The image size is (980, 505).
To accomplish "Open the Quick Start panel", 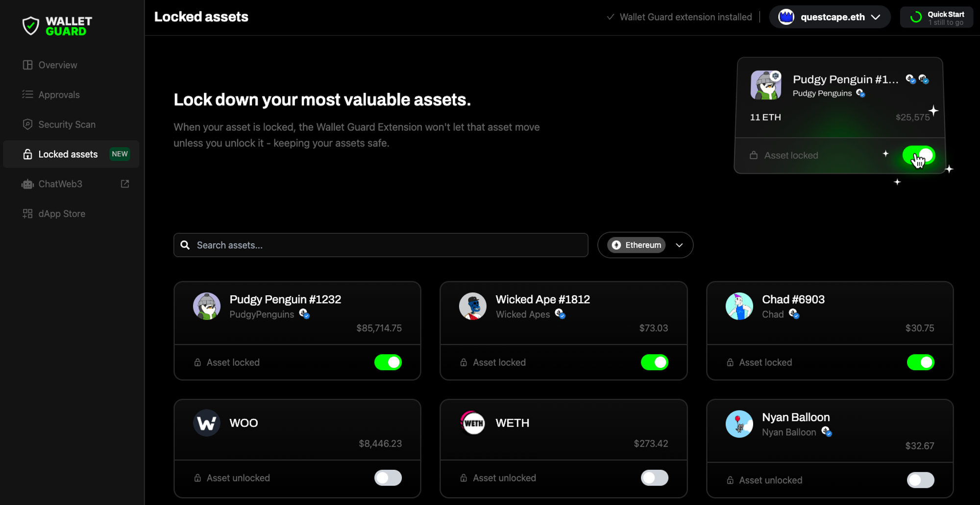I will (936, 17).
